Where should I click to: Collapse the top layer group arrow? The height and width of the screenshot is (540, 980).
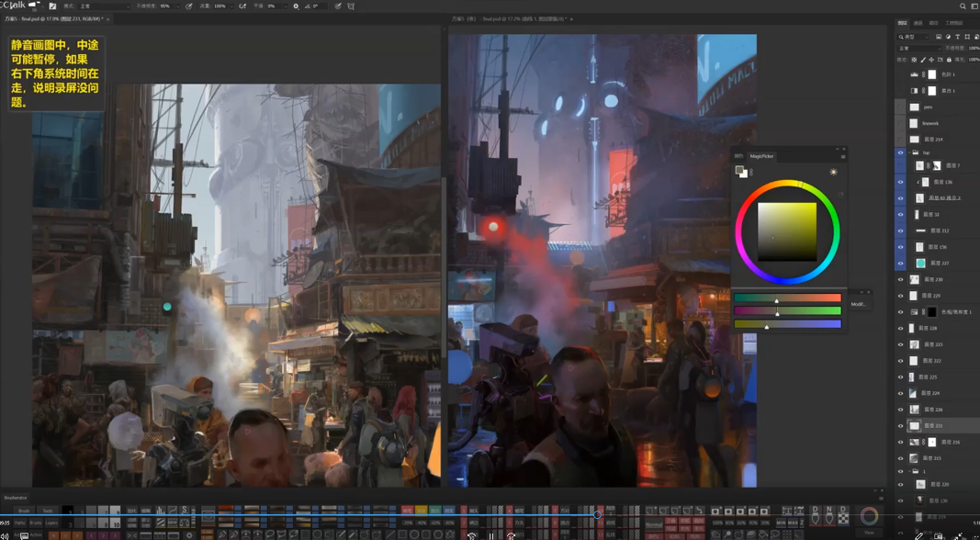click(909, 152)
